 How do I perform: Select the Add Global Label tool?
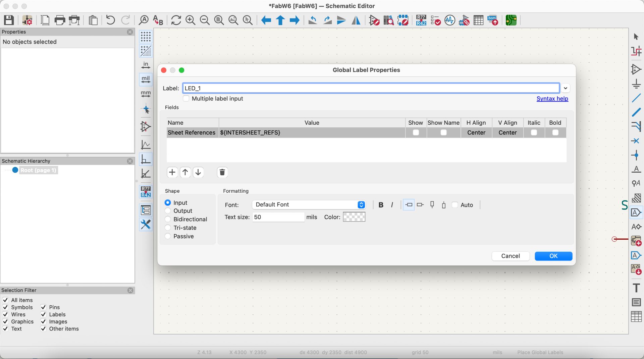click(636, 213)
